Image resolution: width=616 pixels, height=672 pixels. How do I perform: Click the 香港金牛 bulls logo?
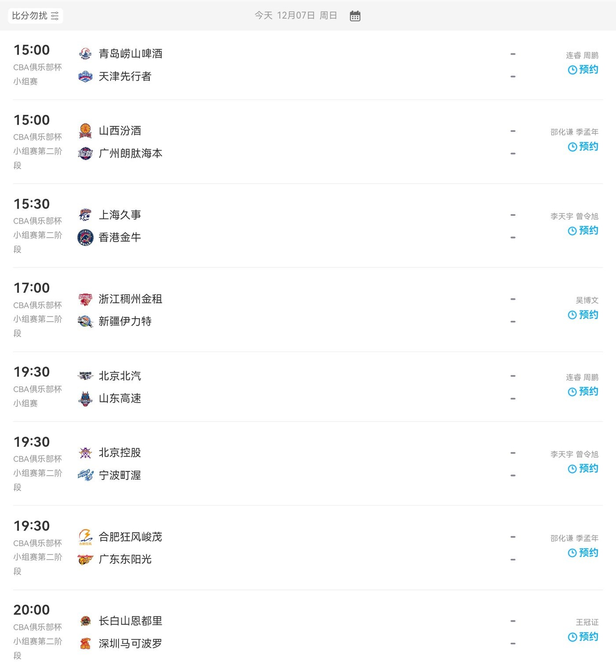(85, 238)
